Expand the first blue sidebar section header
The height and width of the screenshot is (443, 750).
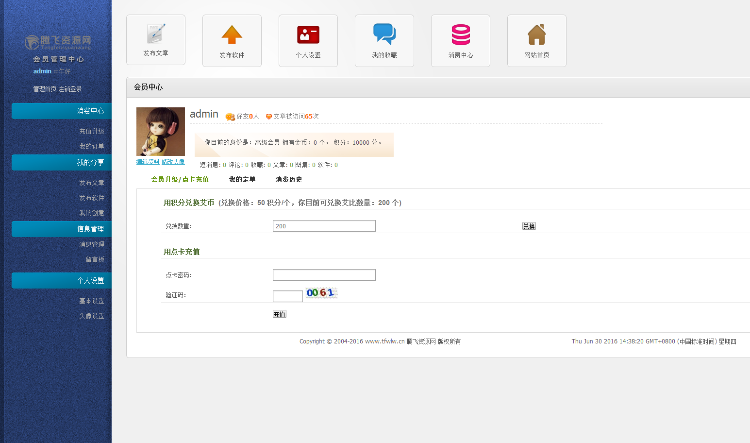click(62, 111)
